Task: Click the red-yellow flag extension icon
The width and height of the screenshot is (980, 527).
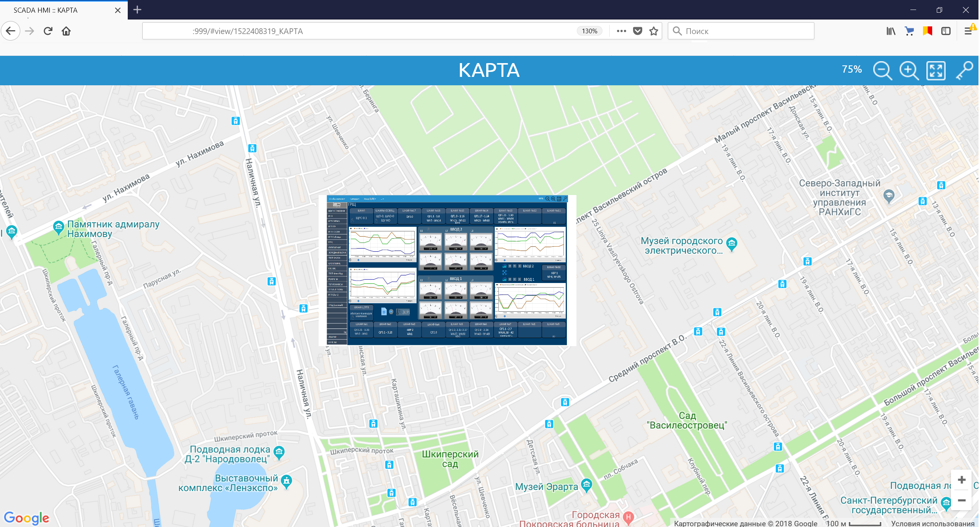Action: click(x=928, y=31)
